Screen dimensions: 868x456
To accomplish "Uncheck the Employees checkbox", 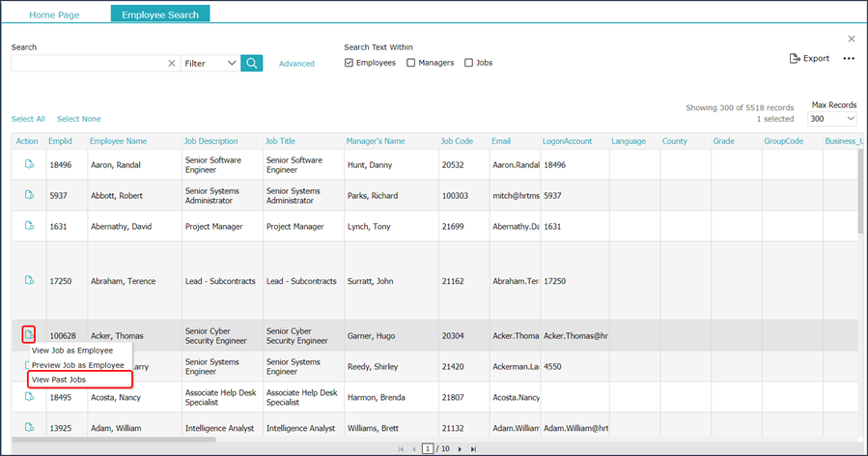I will pyautogui.click(x=350, y=63).
